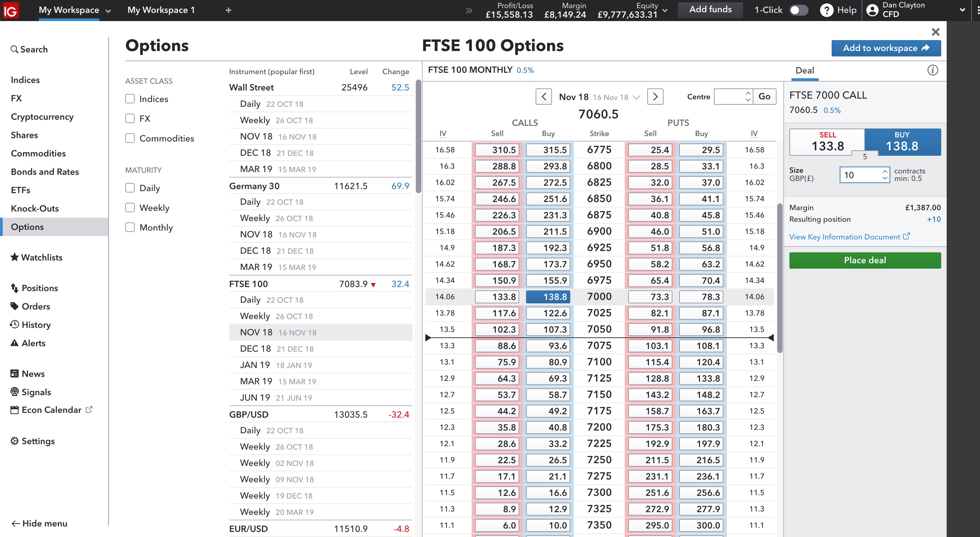
Task: Click the IG logo icon
Action: click(11, 10)
